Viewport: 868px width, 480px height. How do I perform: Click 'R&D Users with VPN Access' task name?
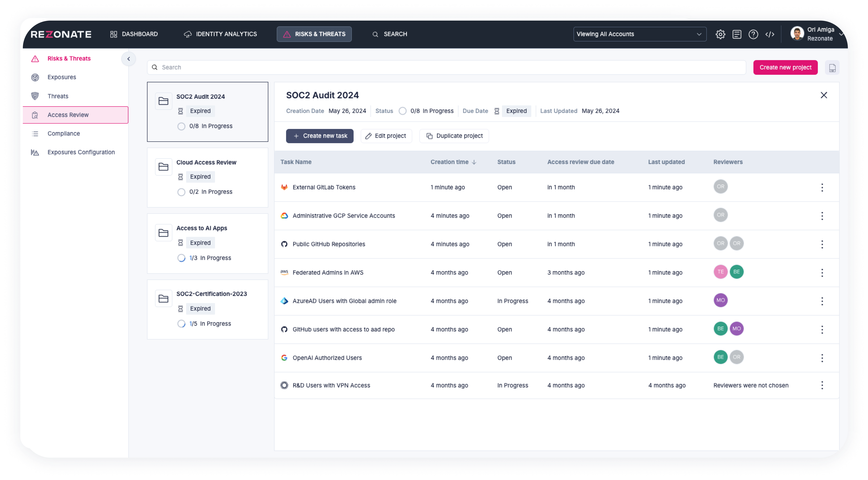click(331, 385)
